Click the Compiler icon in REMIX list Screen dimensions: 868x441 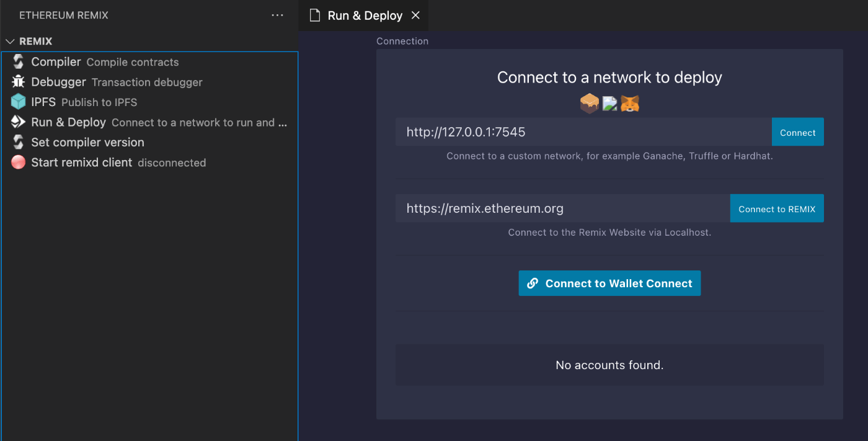(x=18, y=62)
